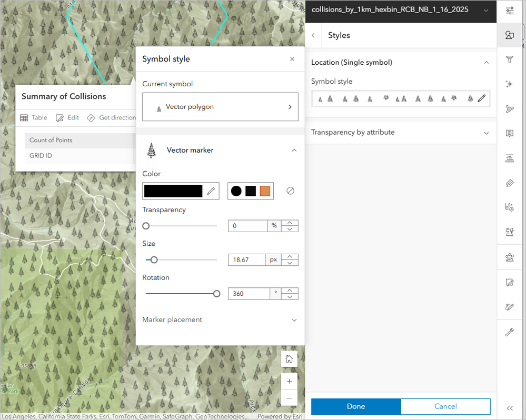This screenshot has height=420, width=526.
Task: Zoom out with the minus map button
Action: pos(289,398)
